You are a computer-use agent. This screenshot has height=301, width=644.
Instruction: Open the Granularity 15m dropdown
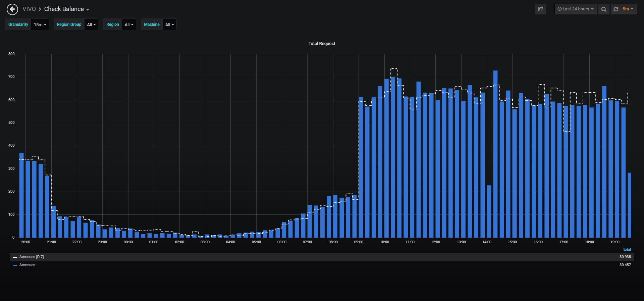click(x=40, y=24)
